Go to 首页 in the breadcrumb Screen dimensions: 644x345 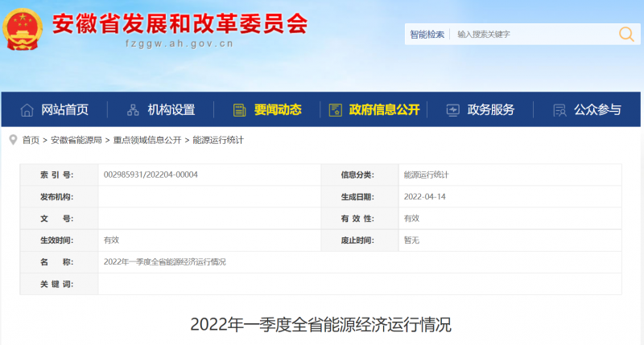(x=31, y=140)
